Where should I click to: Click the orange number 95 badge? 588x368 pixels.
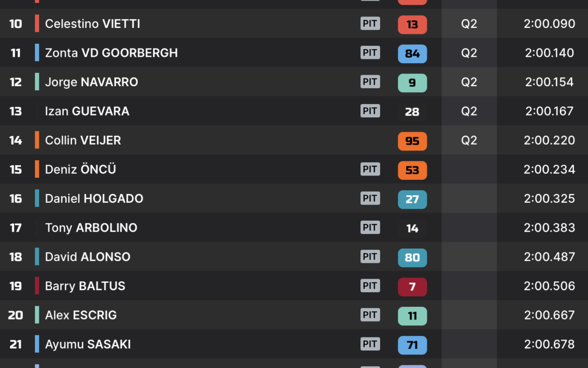click(x=412, y=141)
